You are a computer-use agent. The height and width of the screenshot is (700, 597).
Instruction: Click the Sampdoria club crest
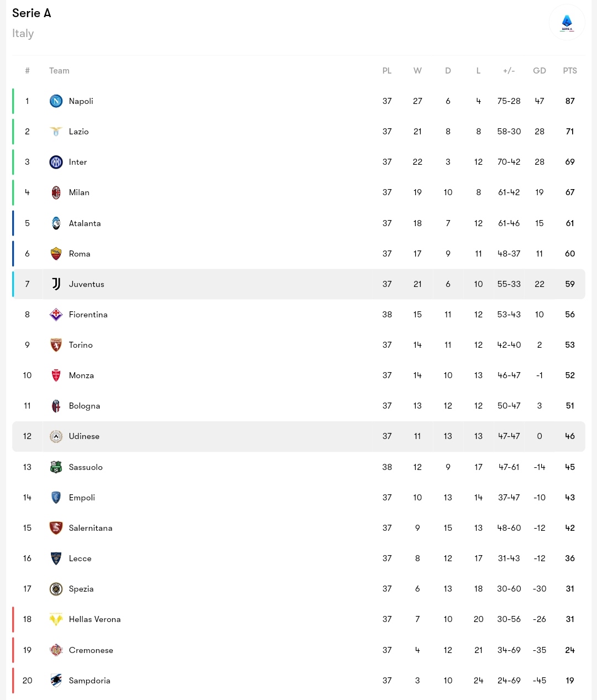pos(56,681)
